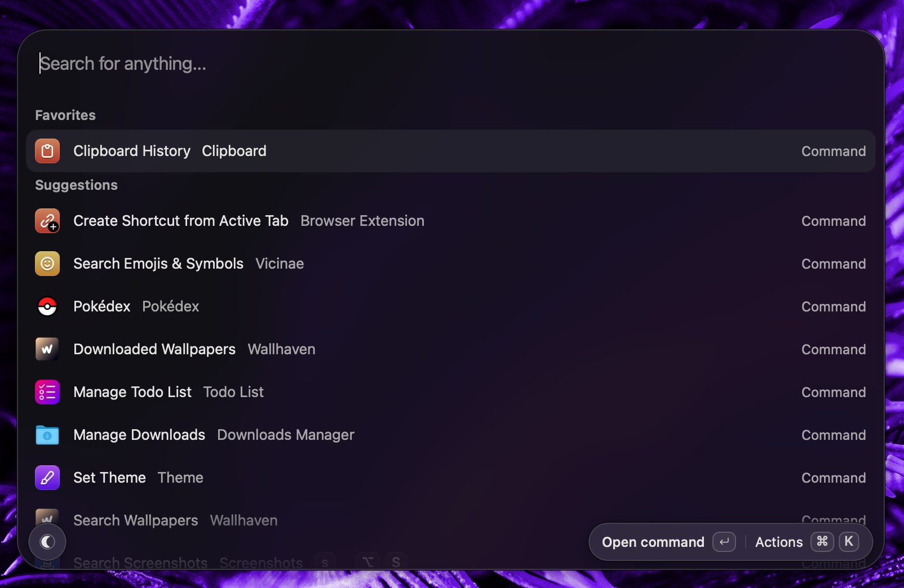904x588 pixels.
Task: Click the Todo List subtitle text
Action: [x=233, y=392]
